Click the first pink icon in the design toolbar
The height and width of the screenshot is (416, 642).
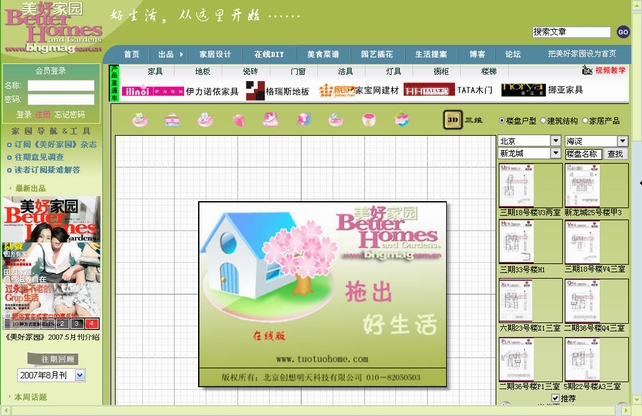pos(140,120)
